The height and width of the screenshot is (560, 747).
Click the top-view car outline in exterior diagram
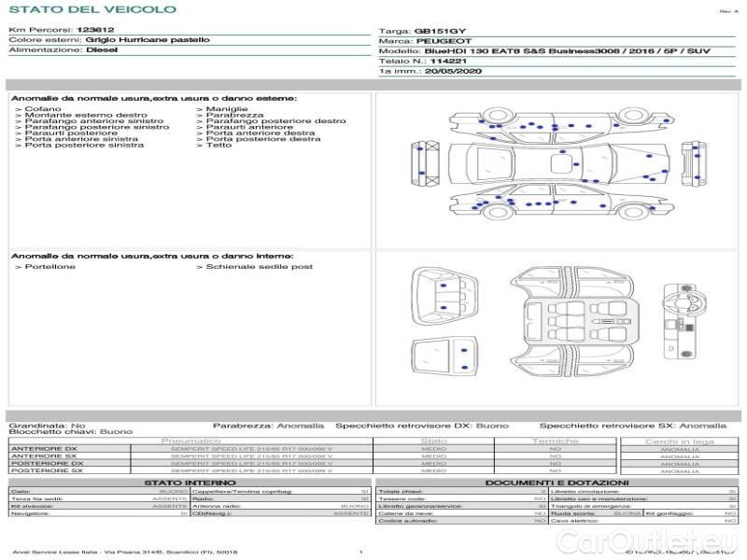(x=558, y=163)
